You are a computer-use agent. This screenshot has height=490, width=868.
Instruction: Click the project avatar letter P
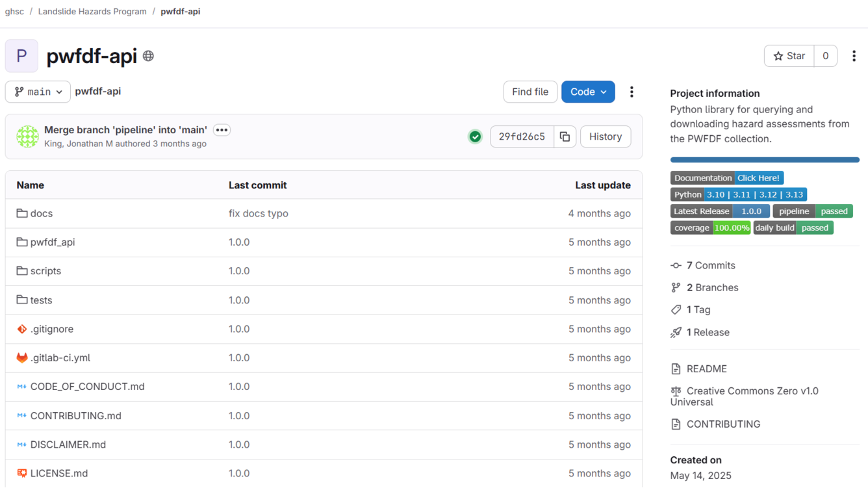[21, 56]
